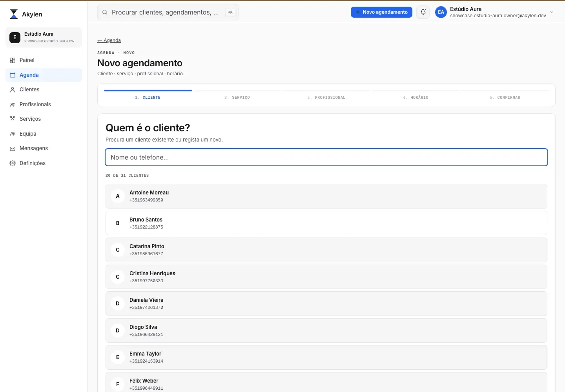Viewport: 565px width, 392px height.
Task: Click the E workspace avatar in sidebar
Action: [x=15, y=37]
